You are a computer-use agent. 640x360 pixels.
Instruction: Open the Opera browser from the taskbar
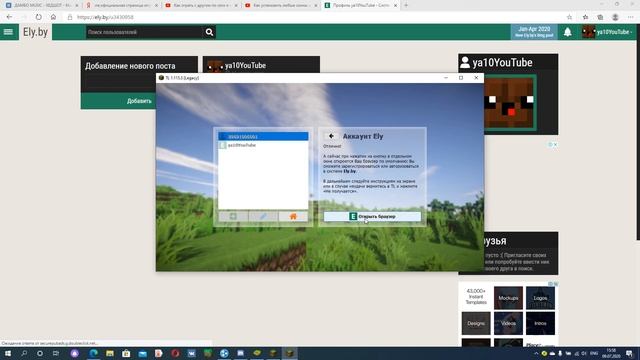175,353
